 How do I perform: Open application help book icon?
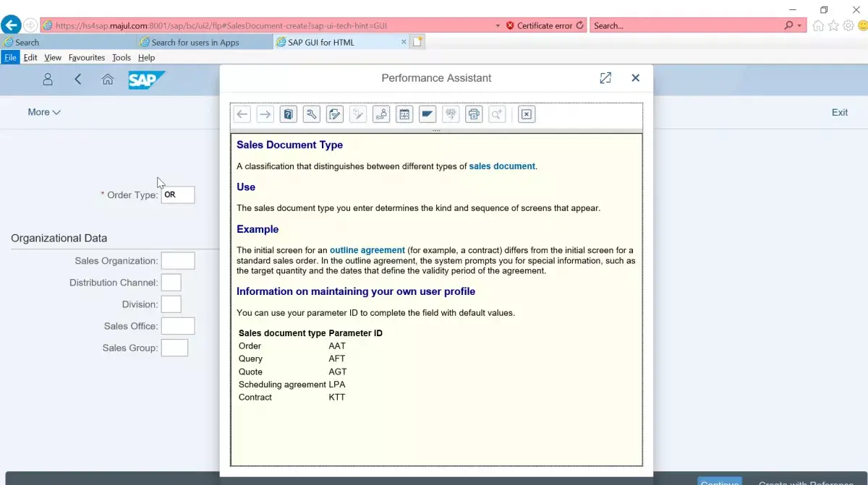coord(289,114)
